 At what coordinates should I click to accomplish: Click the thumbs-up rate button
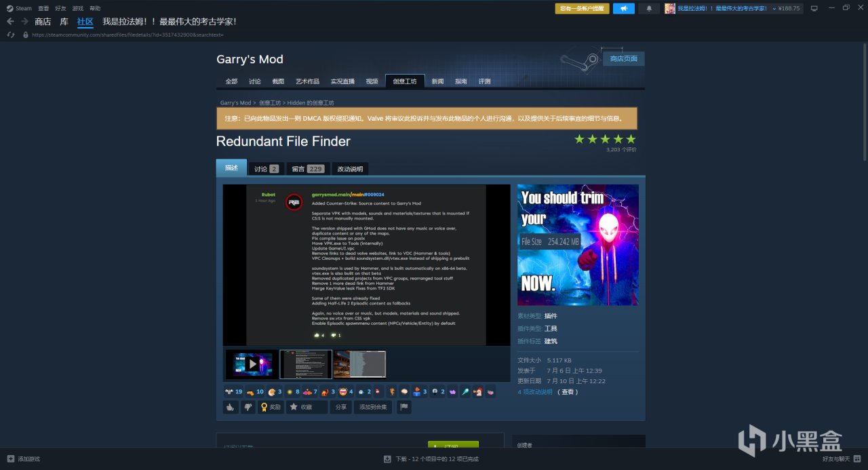231,407
